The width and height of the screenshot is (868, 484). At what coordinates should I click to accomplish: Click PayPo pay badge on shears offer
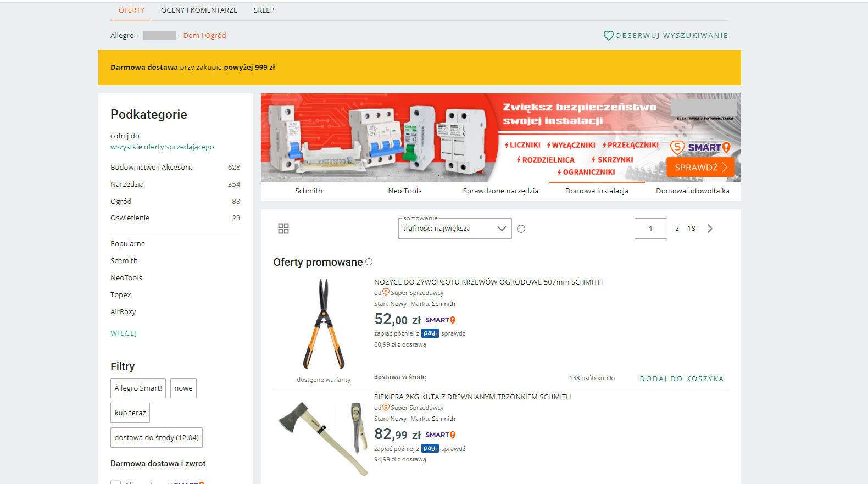[x=430, y=333]
